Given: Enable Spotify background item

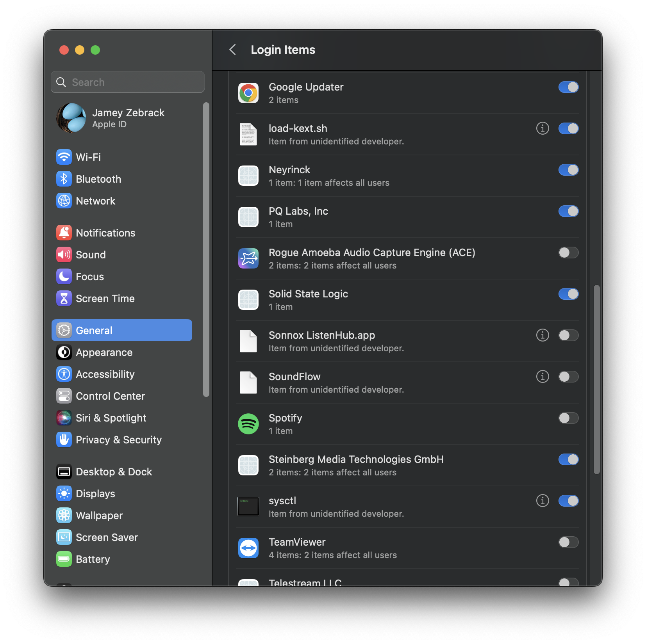Looking at the screenshot, I should click(x=568, y=418).
